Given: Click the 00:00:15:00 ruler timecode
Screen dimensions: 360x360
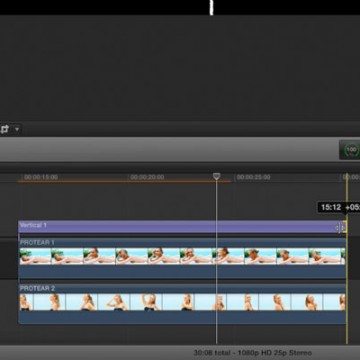Looking at the screenshot, I should point(41,177).
